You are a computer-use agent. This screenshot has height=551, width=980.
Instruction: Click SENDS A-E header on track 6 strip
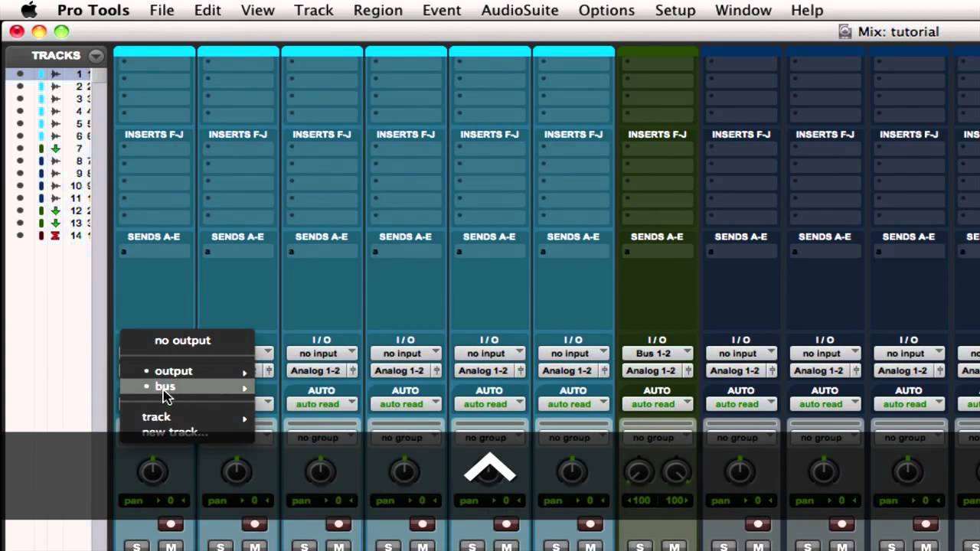573,237
